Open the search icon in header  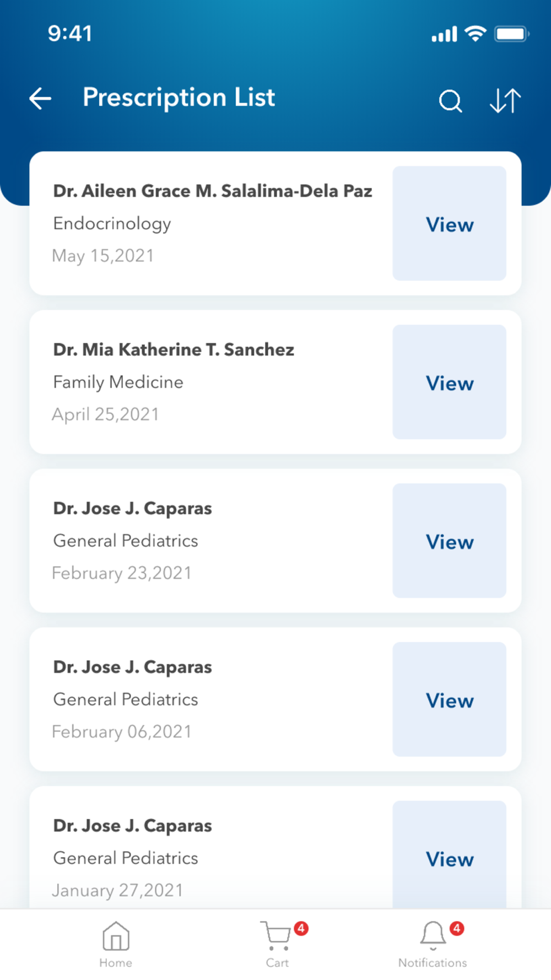[450, 101]
